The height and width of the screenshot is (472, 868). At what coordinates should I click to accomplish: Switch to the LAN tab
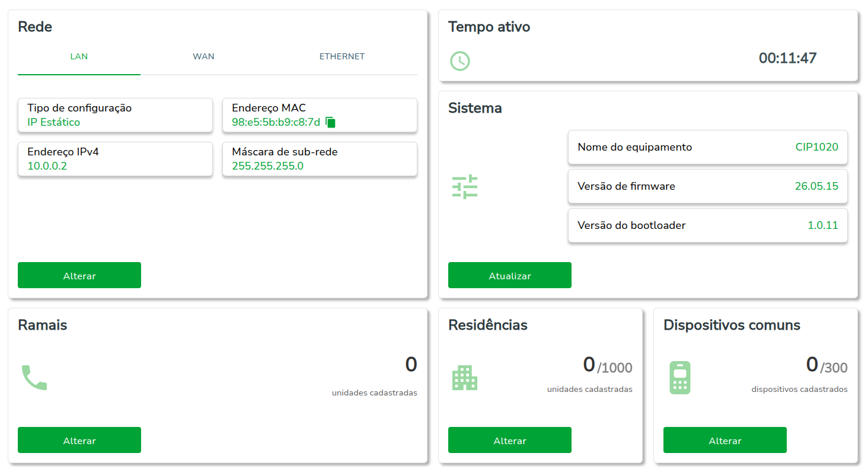[x=79, y=57]
